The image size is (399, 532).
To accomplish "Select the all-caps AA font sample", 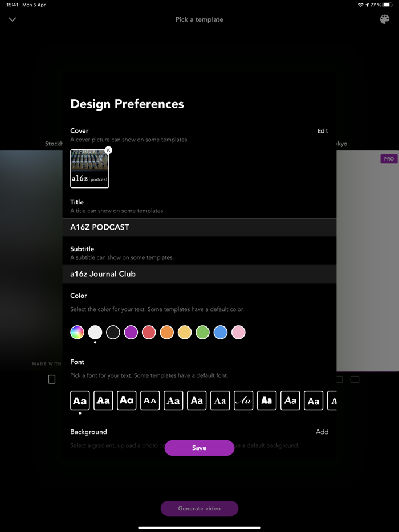I will (150, 400).
